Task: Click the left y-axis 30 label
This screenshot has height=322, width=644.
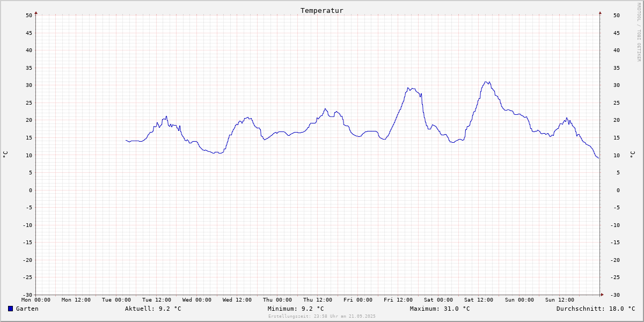Action: (29, 85)
